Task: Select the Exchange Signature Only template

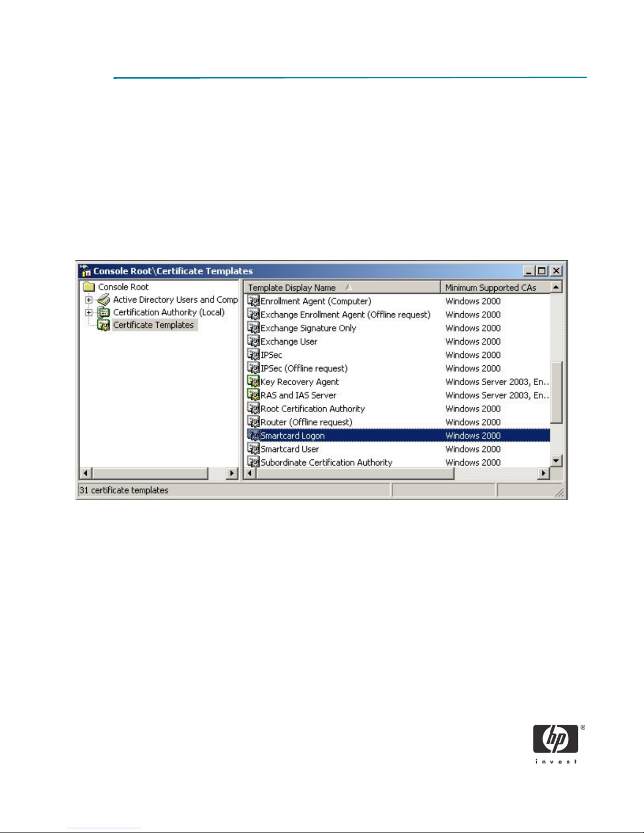Action: coord(308,328)
